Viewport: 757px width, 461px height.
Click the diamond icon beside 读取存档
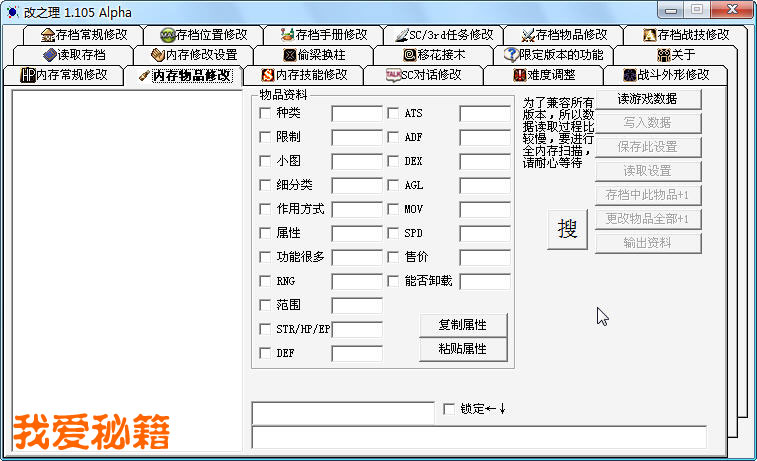point(50,55)
